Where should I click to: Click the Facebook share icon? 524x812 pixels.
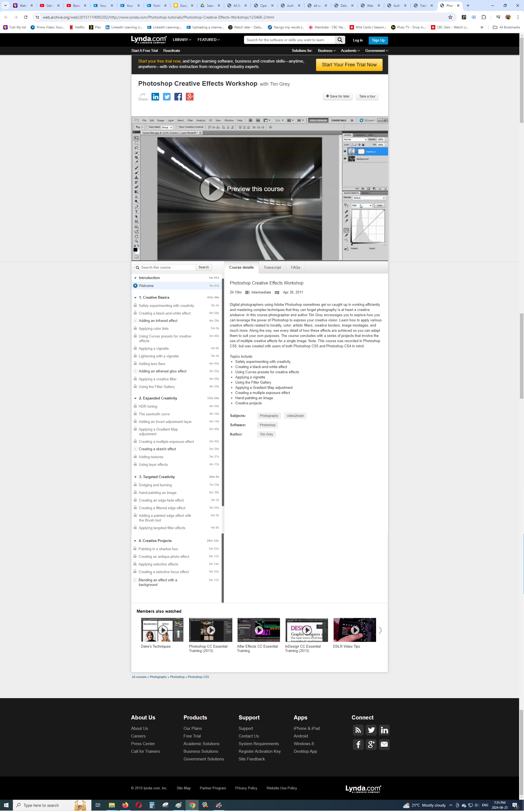(x=178, y=97)
